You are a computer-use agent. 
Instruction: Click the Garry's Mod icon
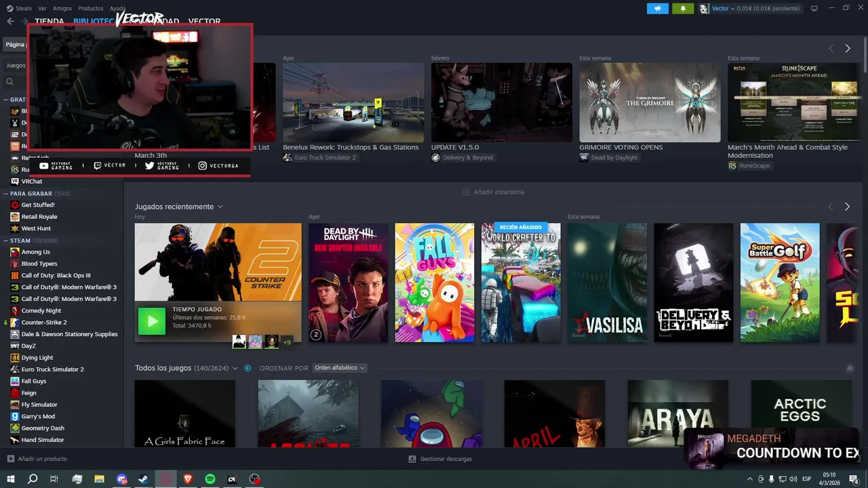[15, 416]
